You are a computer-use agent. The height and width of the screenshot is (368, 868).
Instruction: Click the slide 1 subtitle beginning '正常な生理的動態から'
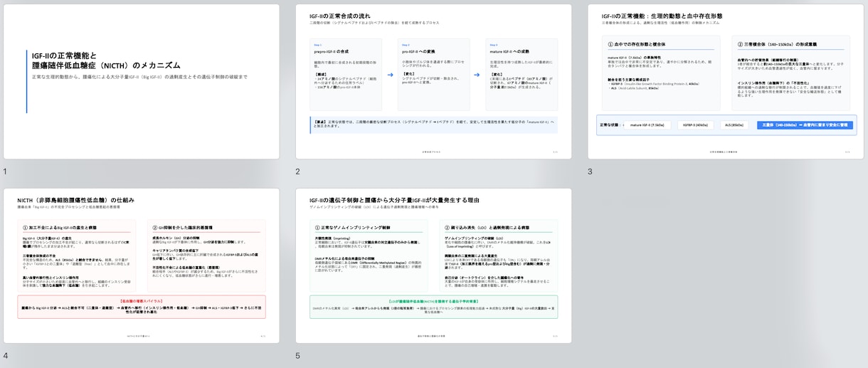point(139,76)
